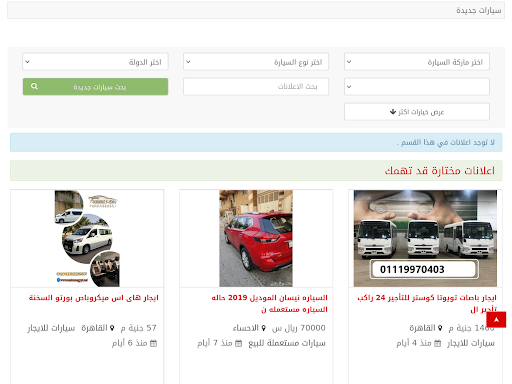
Task: Open the empty dropdown below car brand
Action: click(417, 87)
